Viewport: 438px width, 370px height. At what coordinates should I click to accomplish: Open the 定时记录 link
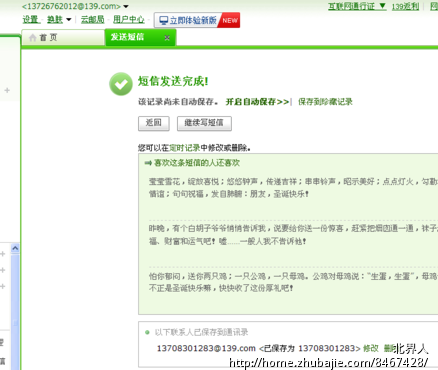(x=185, y=148)
